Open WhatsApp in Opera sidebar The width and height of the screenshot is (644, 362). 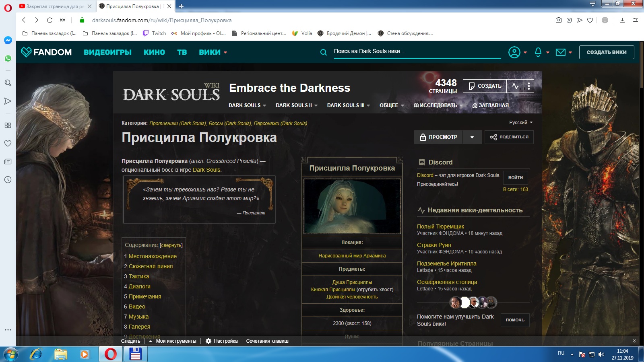click(8, 58)
